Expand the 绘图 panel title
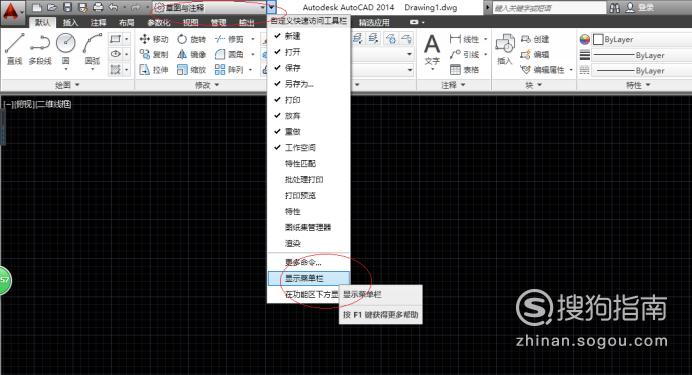 tap(67, 85)
